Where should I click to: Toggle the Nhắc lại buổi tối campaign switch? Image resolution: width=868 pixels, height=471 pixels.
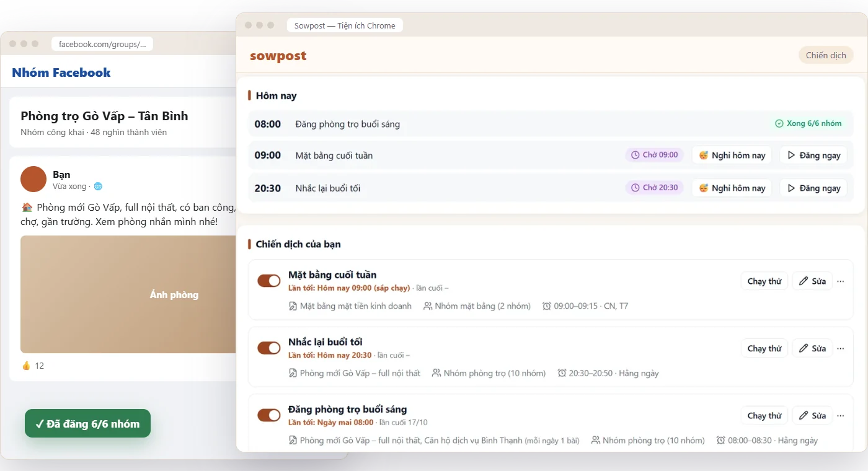(x=269, y=348)
